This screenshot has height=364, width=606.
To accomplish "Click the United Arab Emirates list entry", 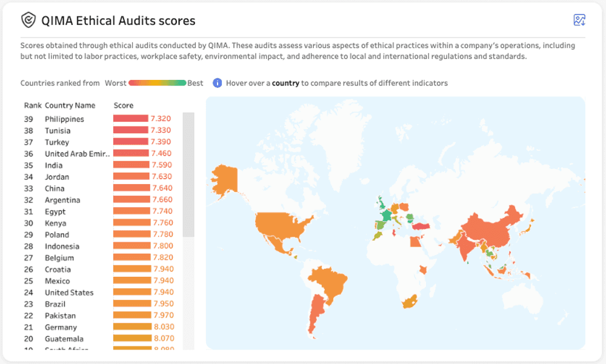I will click(x=78, y=154).
